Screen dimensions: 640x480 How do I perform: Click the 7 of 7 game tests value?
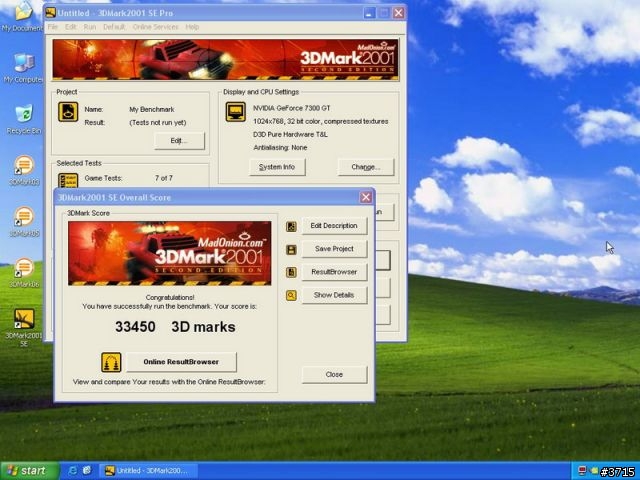coord(164,178)
